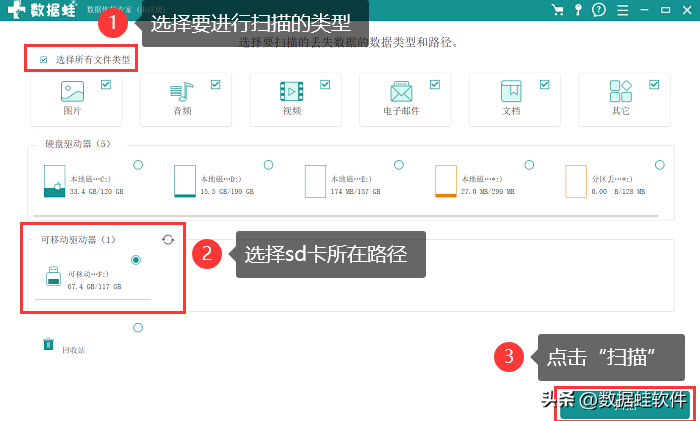
Task: Open the shopping cart icon
Action: pos(557,9)
